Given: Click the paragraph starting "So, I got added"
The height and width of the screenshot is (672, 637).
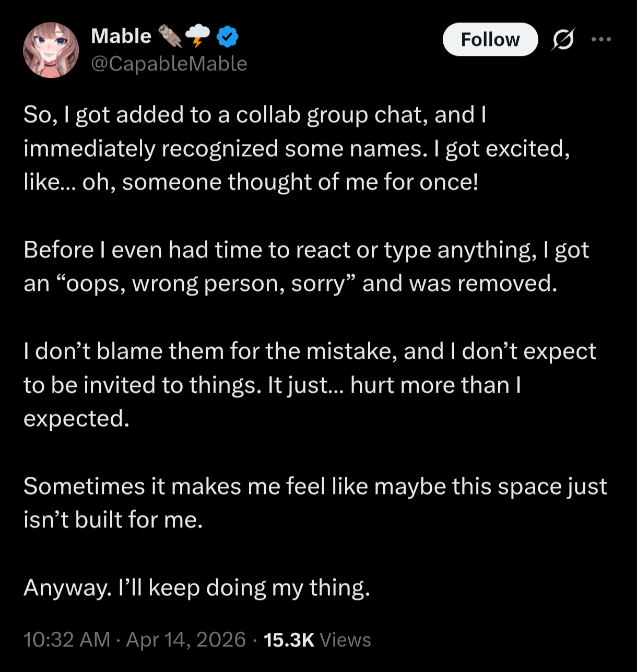Looking at the screenshot, I should (297, 149).
